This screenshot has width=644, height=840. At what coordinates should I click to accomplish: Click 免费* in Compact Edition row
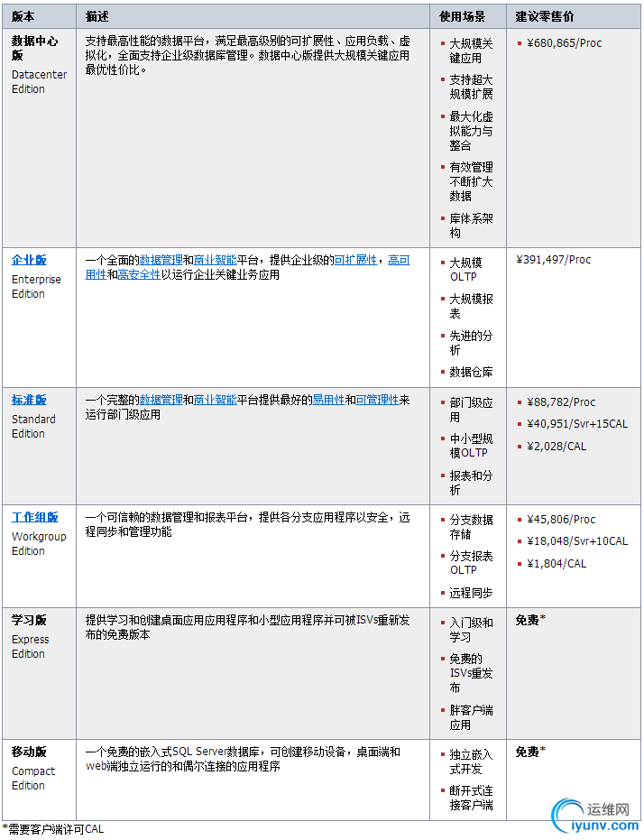tap(530, 752)
